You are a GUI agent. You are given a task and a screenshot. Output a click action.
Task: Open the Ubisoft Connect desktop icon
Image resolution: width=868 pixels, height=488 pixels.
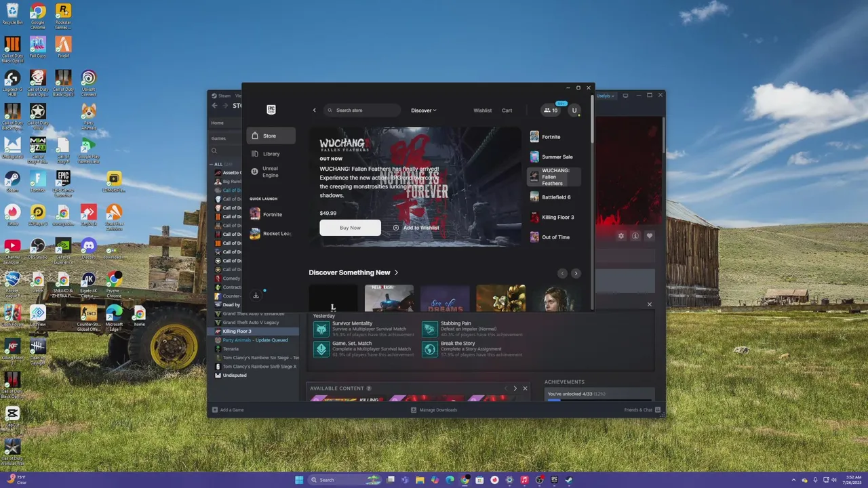point(88,83)
